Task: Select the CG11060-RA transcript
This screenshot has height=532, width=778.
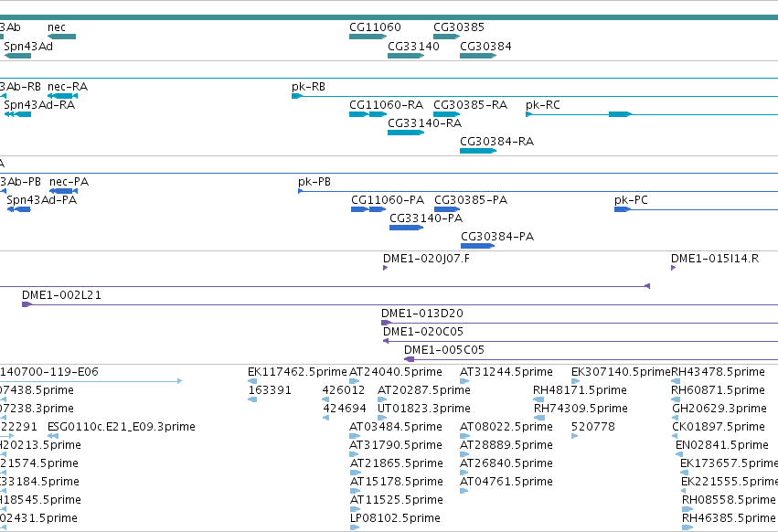Action: click(x=368, y=114)
